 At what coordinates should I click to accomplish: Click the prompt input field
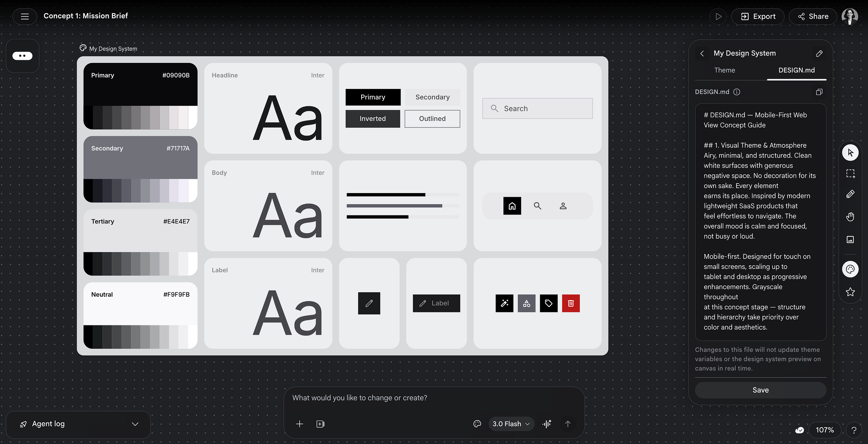pos(434,398)
